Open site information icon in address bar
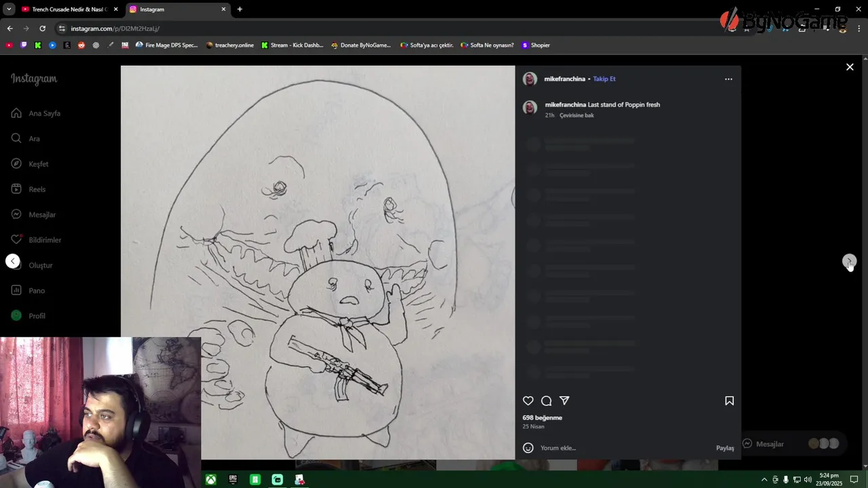This screenshot has height=488, width=868. [62, 28]
